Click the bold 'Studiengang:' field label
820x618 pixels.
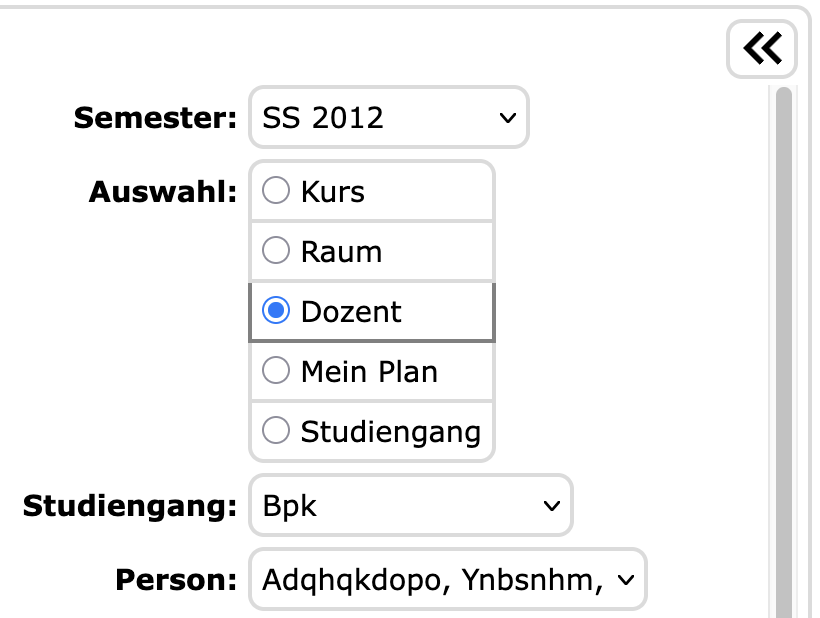pyautogui.click(x=129, y=506)
